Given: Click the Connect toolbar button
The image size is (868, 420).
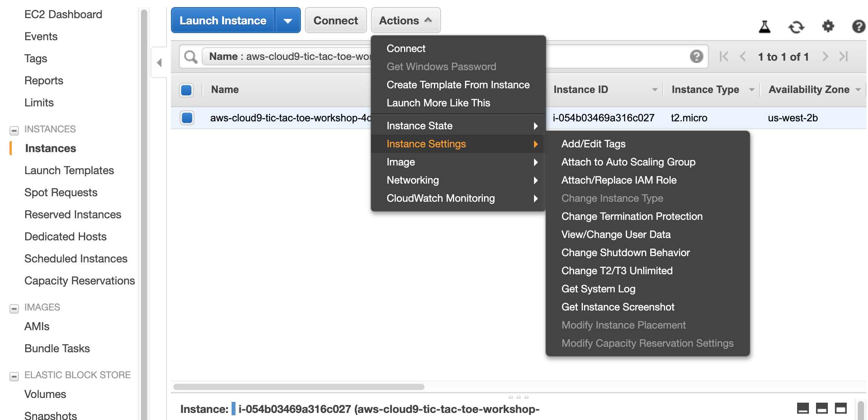Looking at the screenshot, I should pos(336,20).
